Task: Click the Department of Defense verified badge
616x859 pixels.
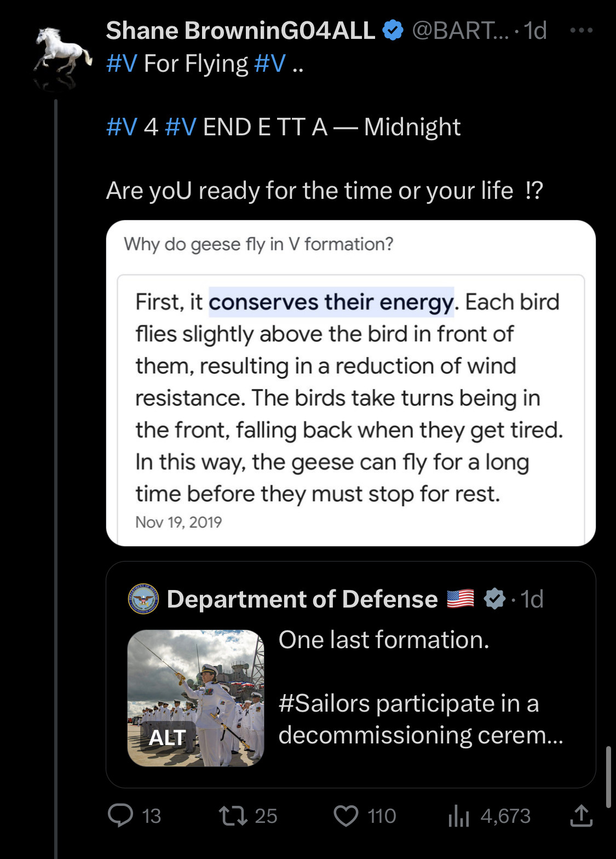Action: point(494,599)
